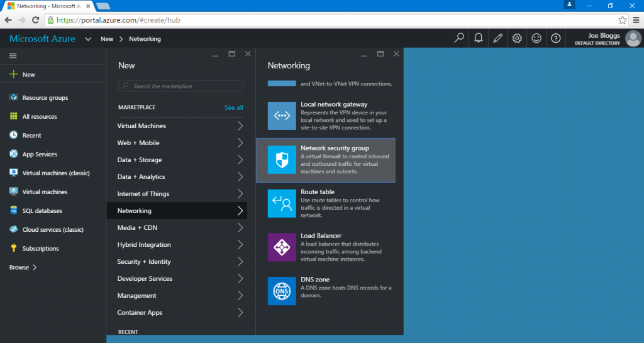Click the Subscriptions sidebar label

pyautogui.click(x=40, y=248)
